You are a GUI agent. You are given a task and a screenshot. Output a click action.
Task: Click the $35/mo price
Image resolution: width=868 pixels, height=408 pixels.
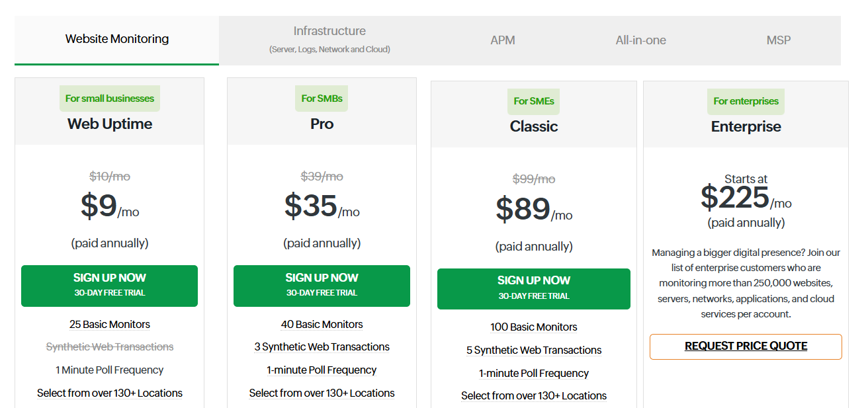[x=322, y=206]
